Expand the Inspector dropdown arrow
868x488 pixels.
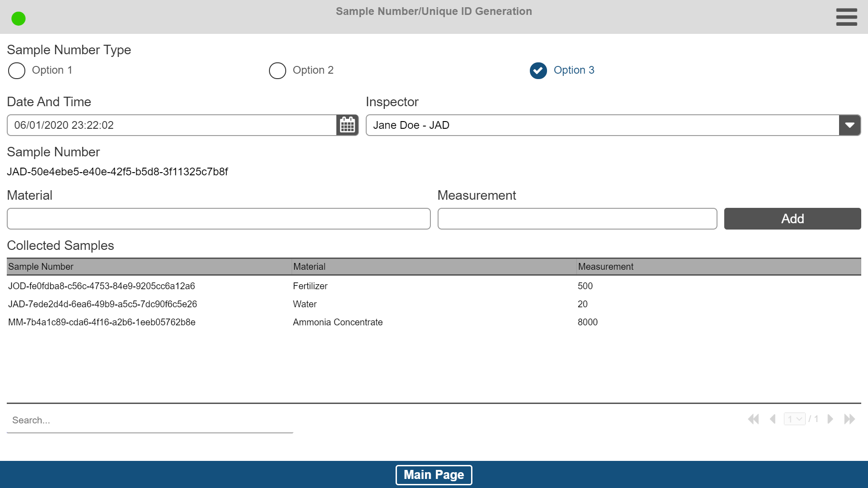(849, 125)
